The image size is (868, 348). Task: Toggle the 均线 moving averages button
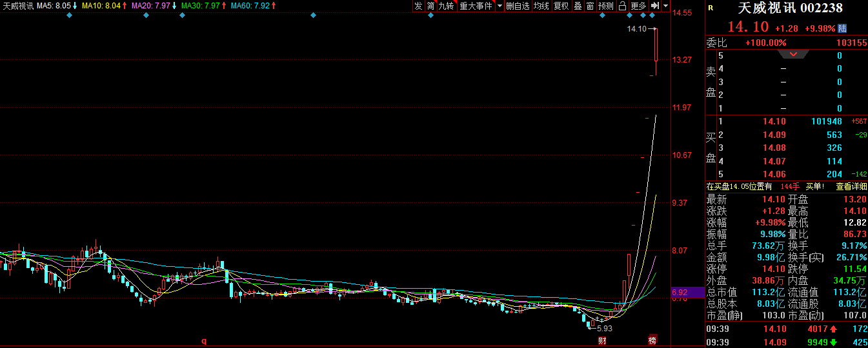pos(541,6)
